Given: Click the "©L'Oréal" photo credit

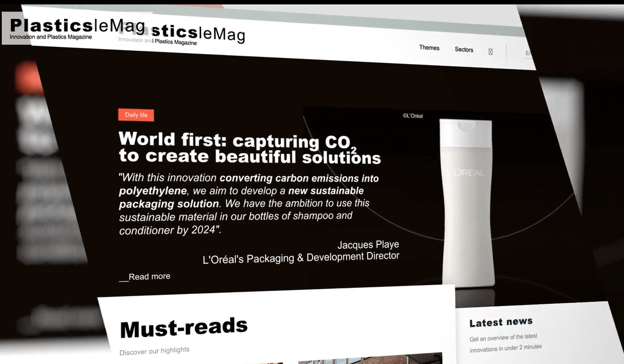Looking at the screenshot, I should pyautogui.click(x=413, y=115).
